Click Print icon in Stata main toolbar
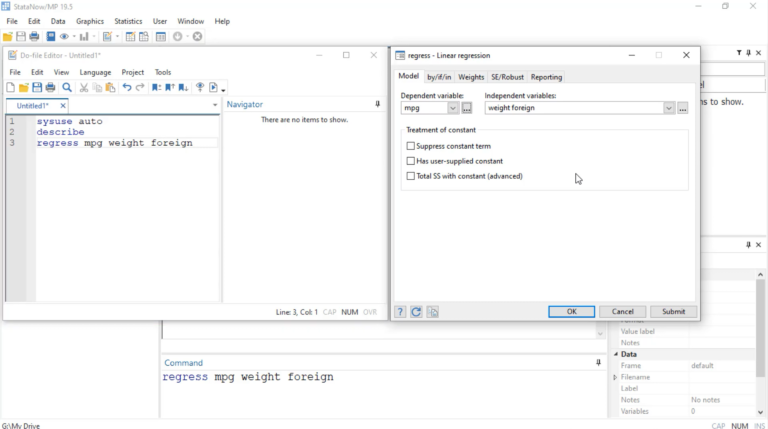The height and width of the screenshot is (429, 768). pyautogui.click(x=34, y=37)
